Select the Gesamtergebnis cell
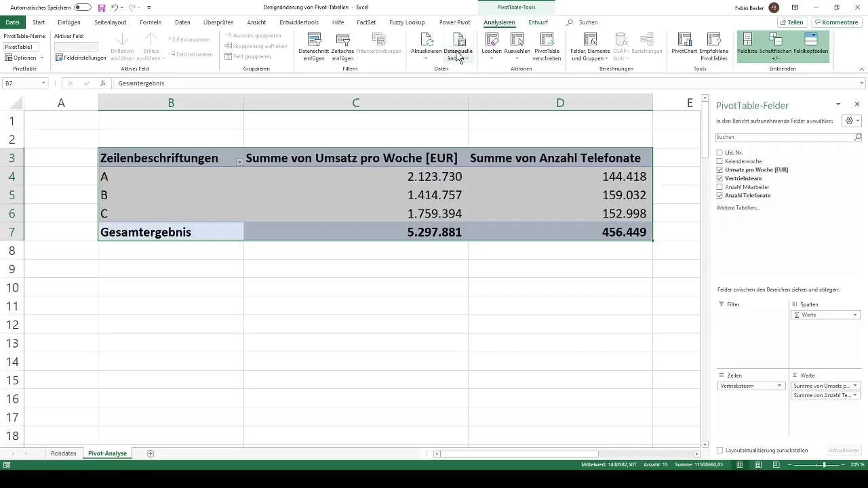This screenshot has width=868, height=488. (171, 232)
